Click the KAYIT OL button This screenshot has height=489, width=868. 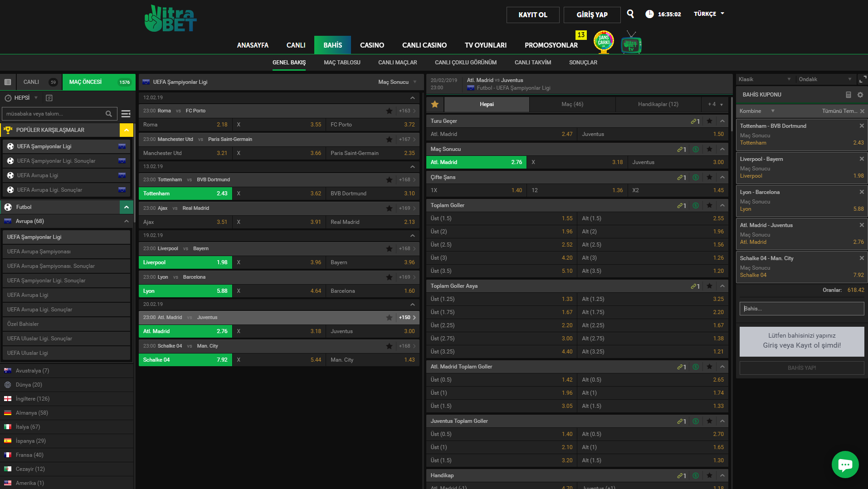tap(533, 15)
